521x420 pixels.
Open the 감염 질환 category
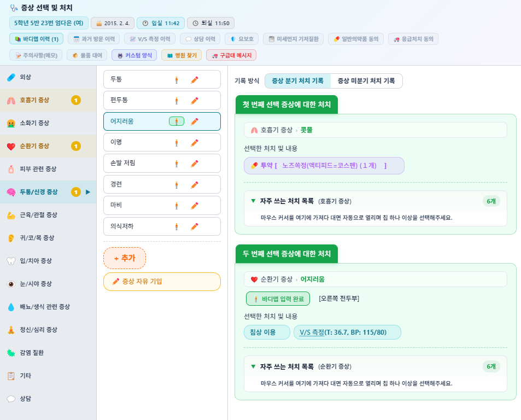tap(48, 353)
